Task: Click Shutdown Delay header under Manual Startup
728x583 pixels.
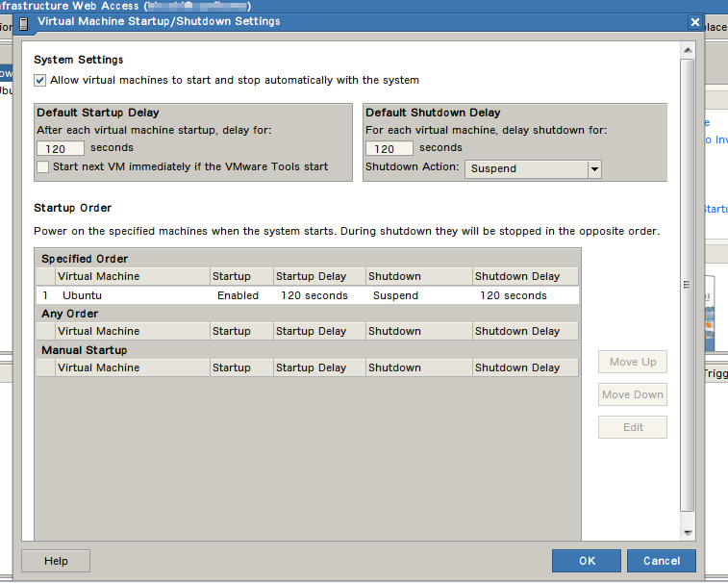Action: click(x=517, y=368)
